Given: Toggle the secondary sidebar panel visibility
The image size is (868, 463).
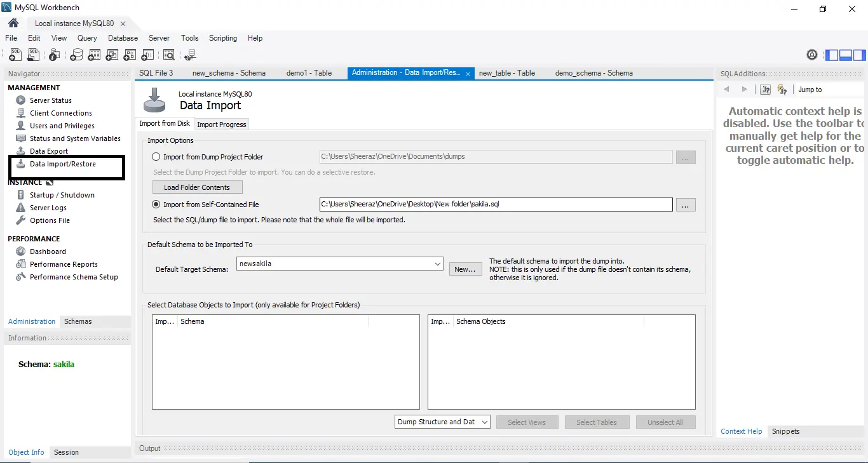Looking at the screenshot, I should pyautogui.click(x=859, y=55).
